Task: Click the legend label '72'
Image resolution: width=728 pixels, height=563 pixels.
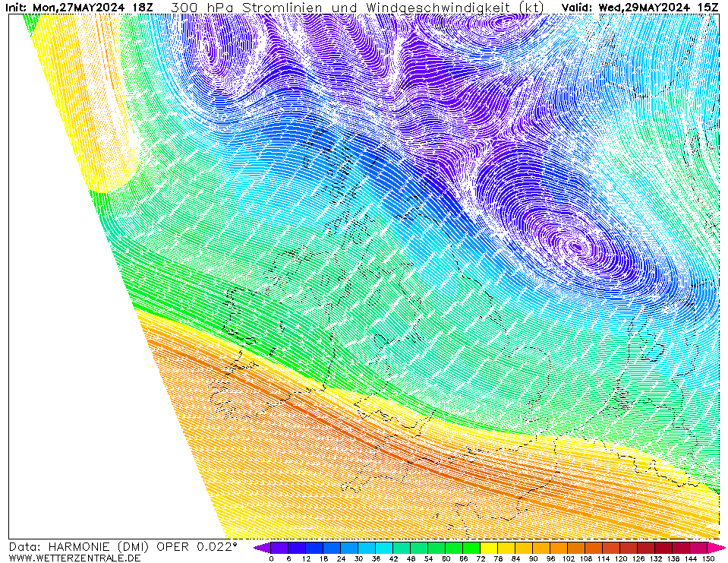Action: coord(481,558)
